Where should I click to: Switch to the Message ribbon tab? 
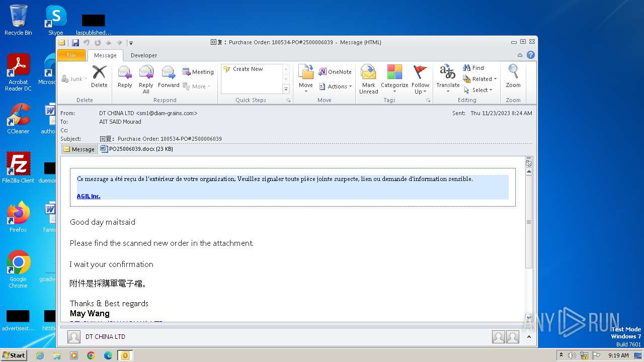105,55
